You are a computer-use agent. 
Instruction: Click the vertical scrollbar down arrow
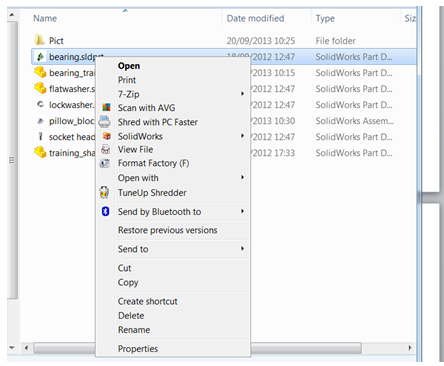pos(12,348)
